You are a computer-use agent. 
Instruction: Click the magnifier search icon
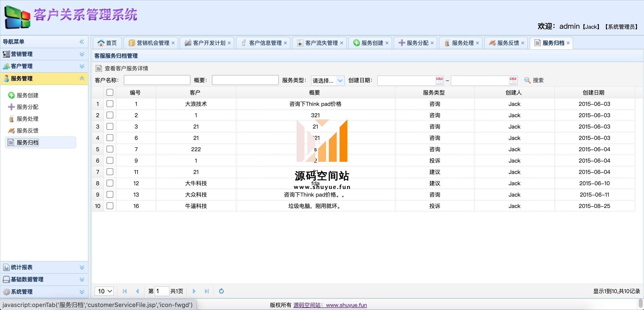pyautogui.click(x=527, y=80)
